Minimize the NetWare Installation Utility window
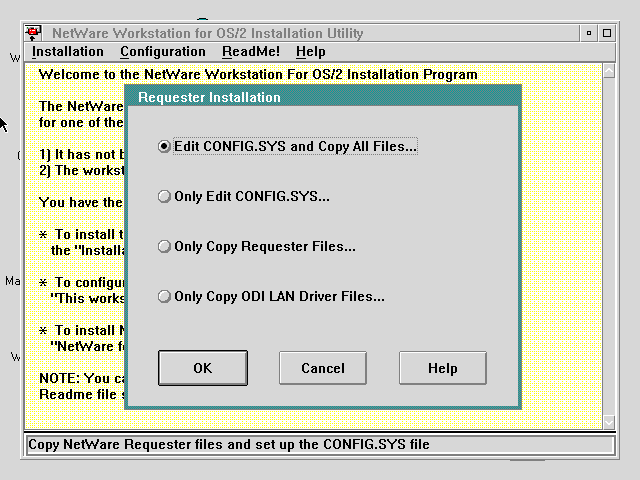Screen dimensions: 640x480 click(589, 33)
